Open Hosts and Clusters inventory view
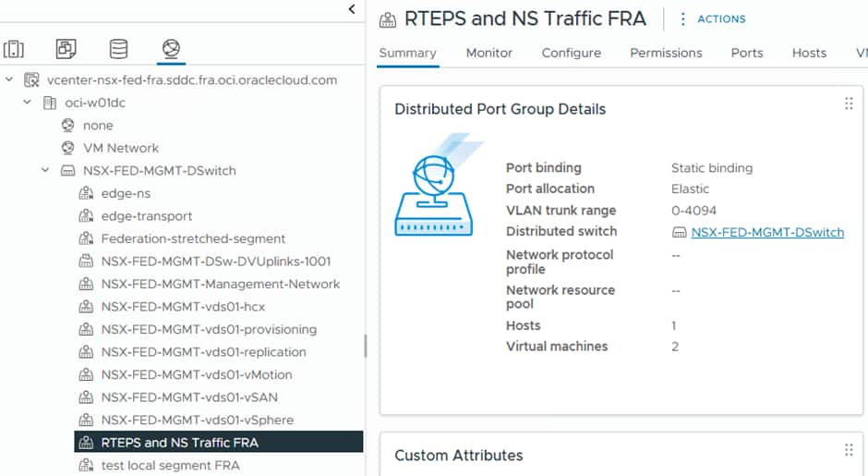Screen dimensions: 868x476 pos(13,49)
